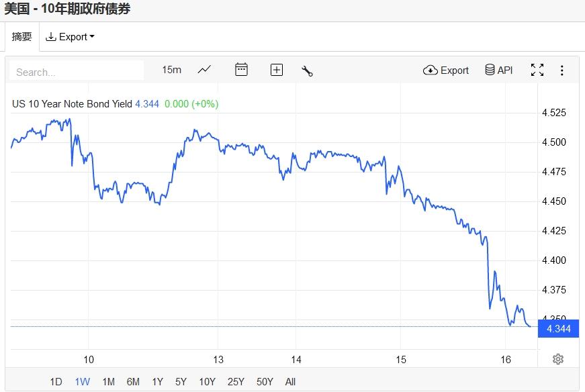Change the 15m interval setting
585x392 pixels.
coord(171,70)
